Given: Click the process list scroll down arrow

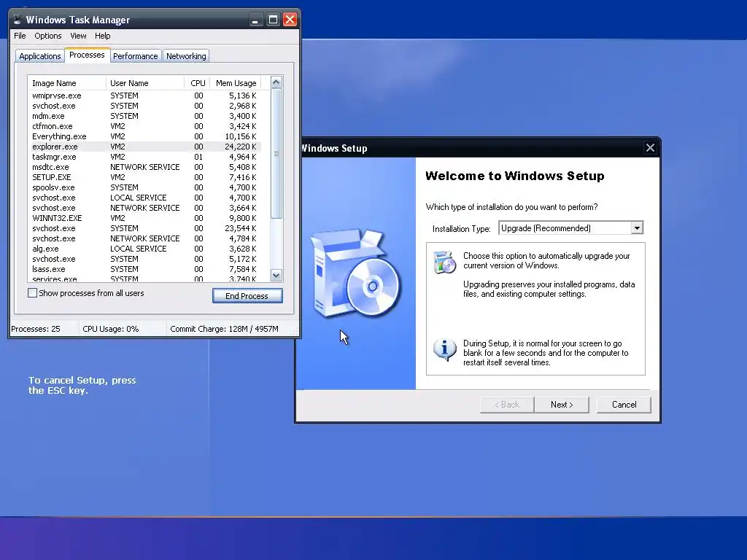Looking at the screenshot, I should click(276, 275).
